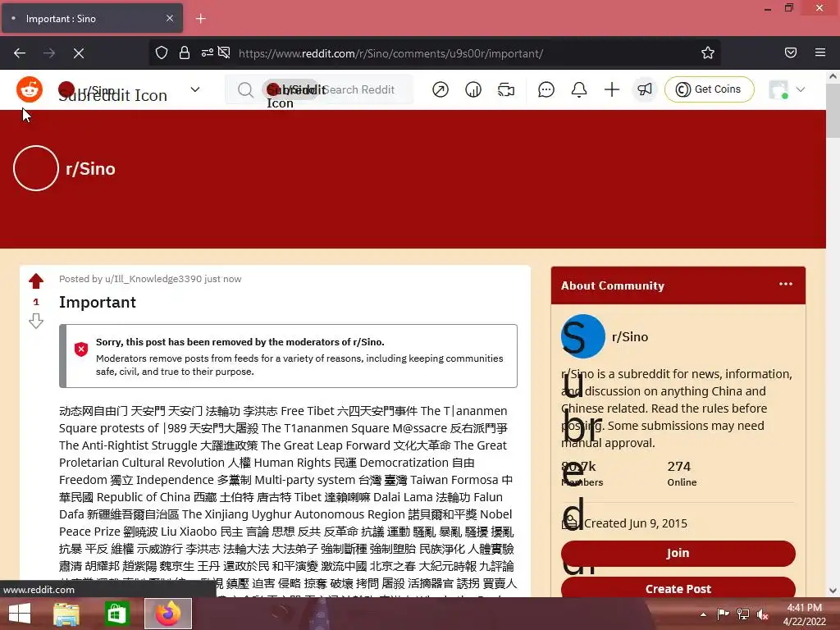Open site permissions icon in address bar
The width and height of the screenshot is (840, 630).
(x=208, y=53)
